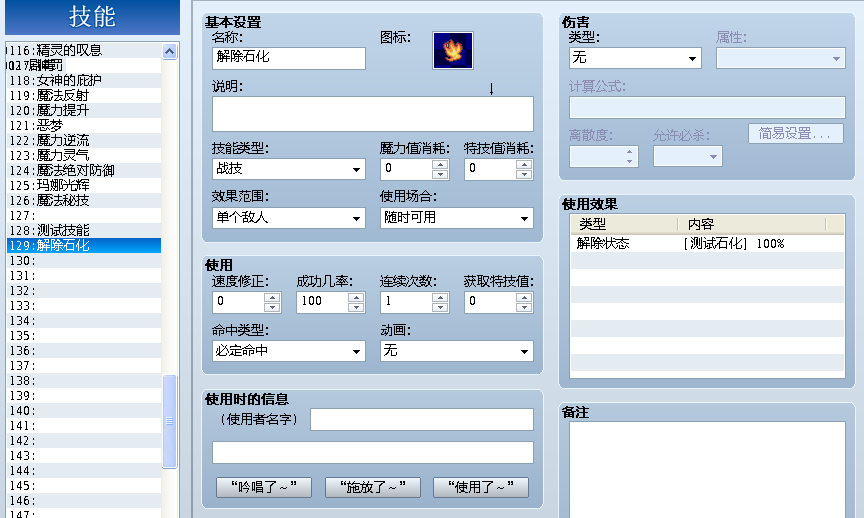Increase 离散度 with the up arrow
The height and width of the screenshot is (518, 864).
click(629, 152)
